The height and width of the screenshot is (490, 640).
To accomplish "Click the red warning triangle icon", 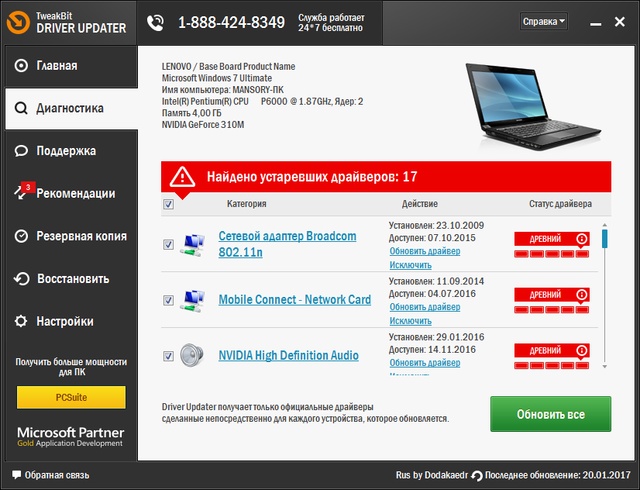I will (182, 177).
